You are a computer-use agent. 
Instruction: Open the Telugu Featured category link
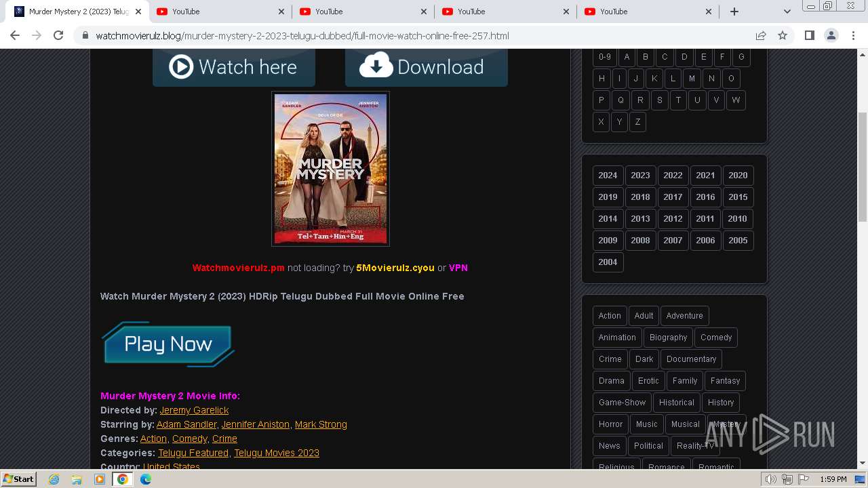tap(193, 453)
